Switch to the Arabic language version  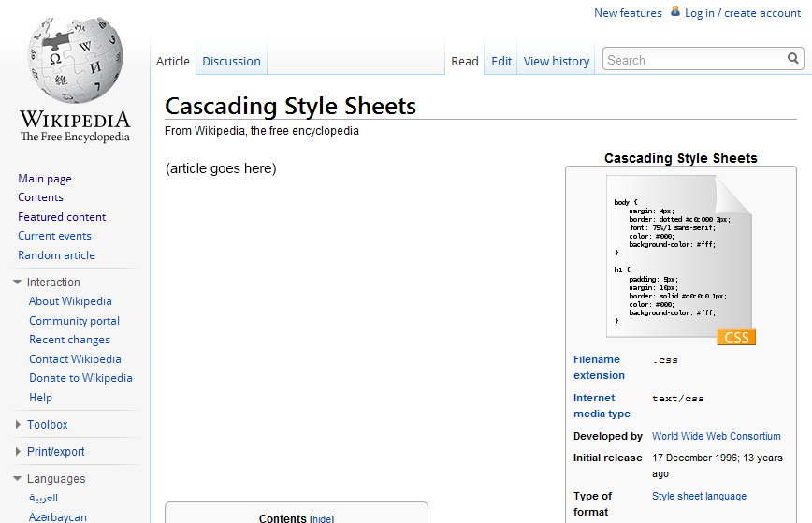[x=43, y=498]
